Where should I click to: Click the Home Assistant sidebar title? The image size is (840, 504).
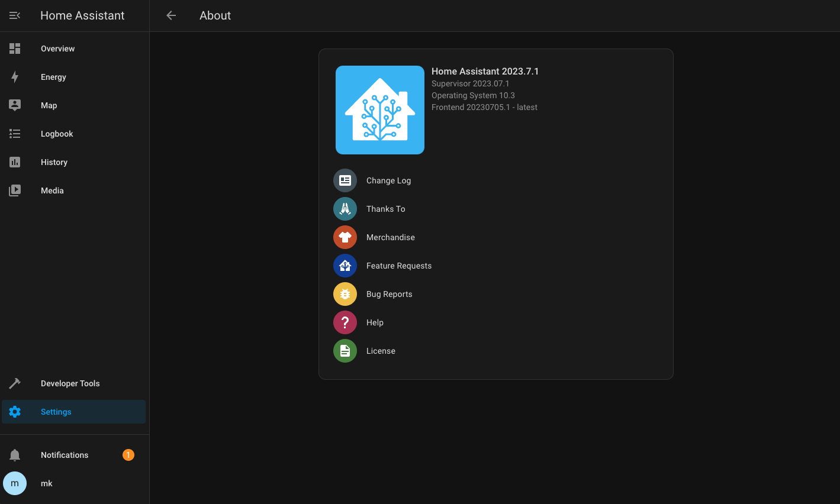[82, 15]
